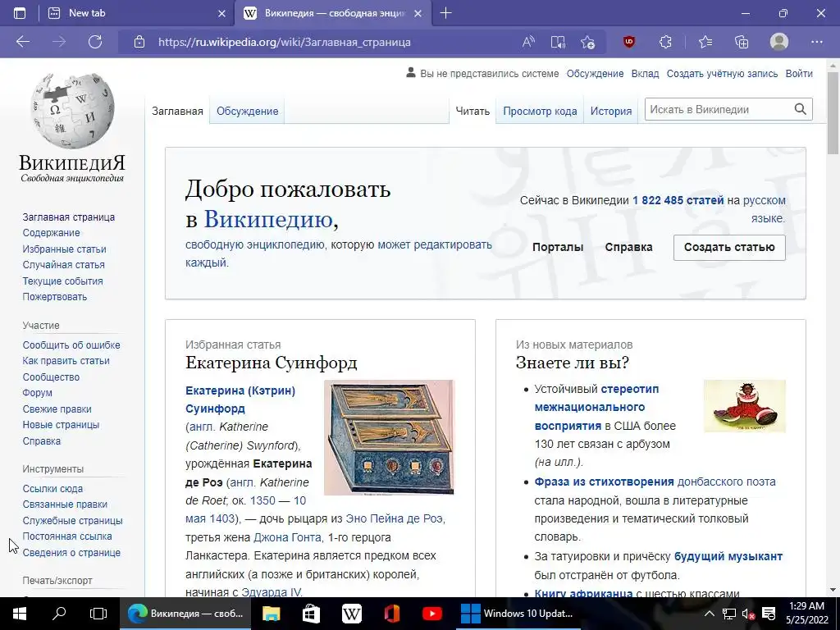Open the uBlock Origin extension icon
This screenshot has height=630, width=840.
[629, 42]
